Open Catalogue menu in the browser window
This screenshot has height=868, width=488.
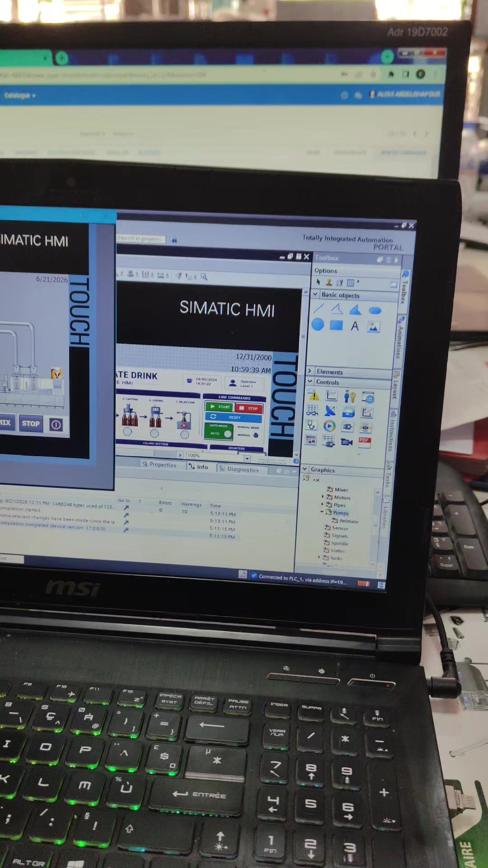(x=19, y=95)
